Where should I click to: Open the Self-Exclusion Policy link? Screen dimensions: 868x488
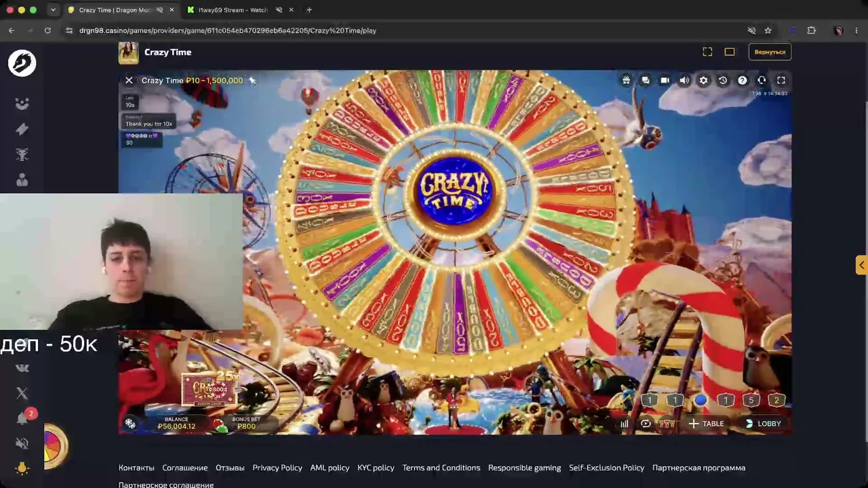(607, 468)
